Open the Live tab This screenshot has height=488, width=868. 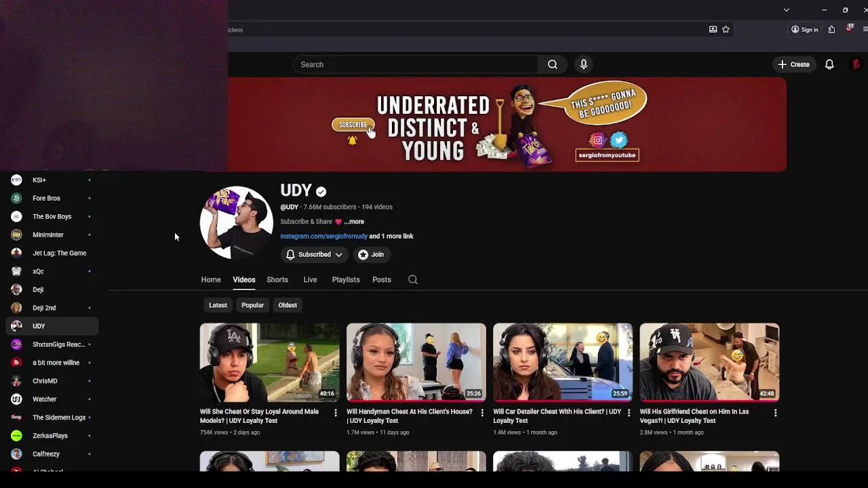pos(310,280)
